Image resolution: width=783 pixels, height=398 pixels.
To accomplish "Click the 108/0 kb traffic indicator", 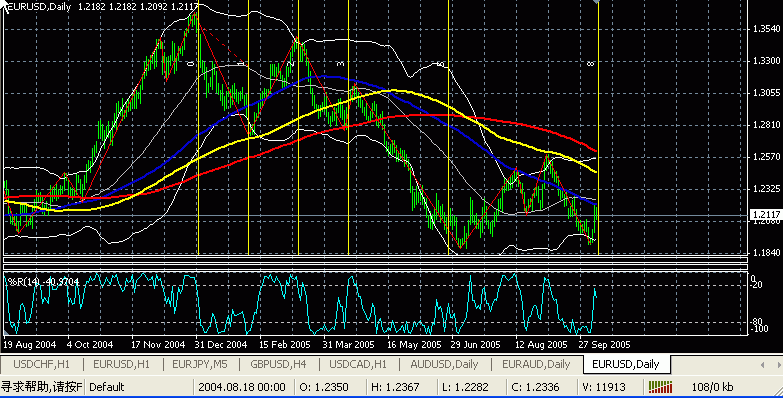I will pos(712,387).
